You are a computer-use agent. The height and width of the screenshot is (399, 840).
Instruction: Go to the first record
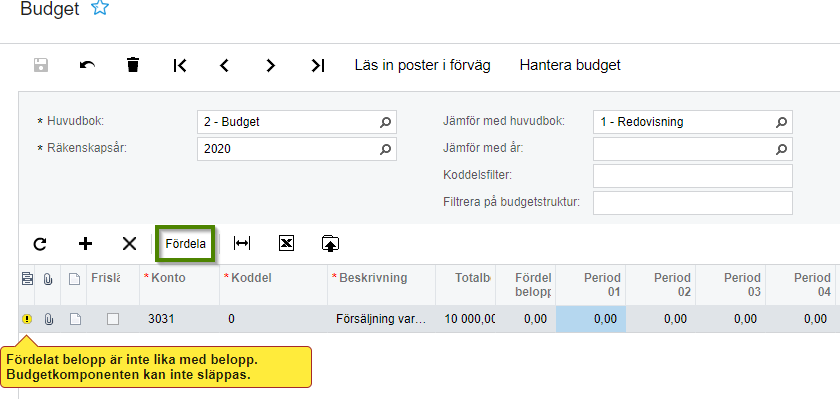point(180,65)
